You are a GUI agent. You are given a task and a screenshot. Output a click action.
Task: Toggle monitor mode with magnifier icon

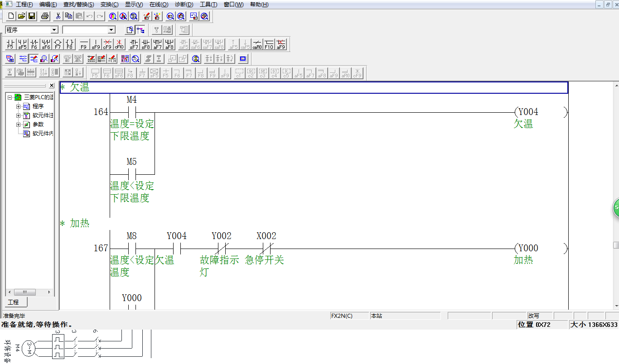44,58
